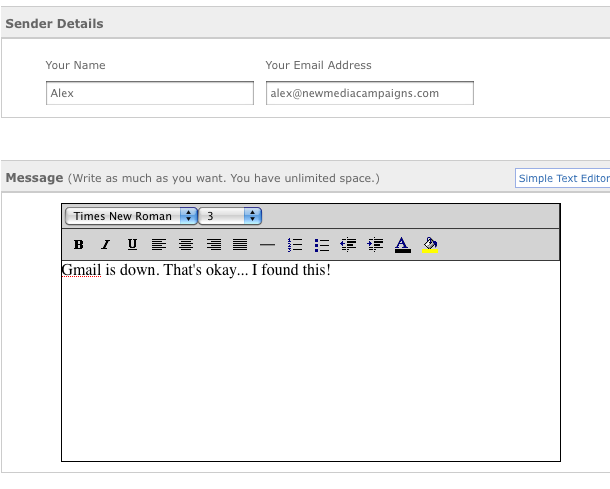Insert a horizontal rule line
Viewport: 610px width, 489px height.
[267, 245]
